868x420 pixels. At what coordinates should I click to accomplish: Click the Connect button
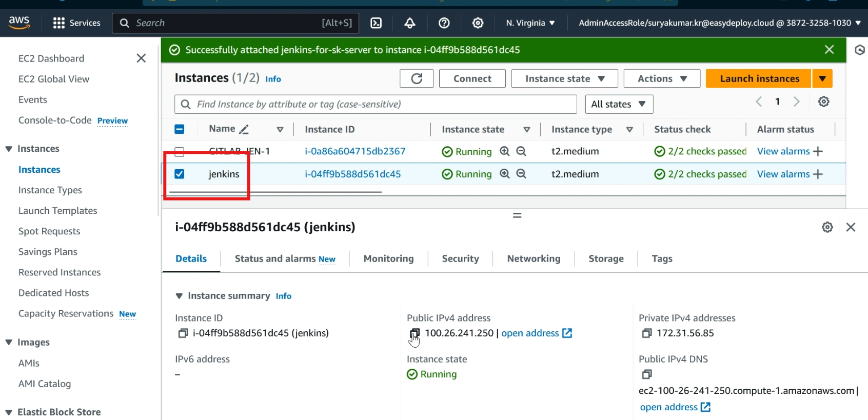(x=472, y=78)
